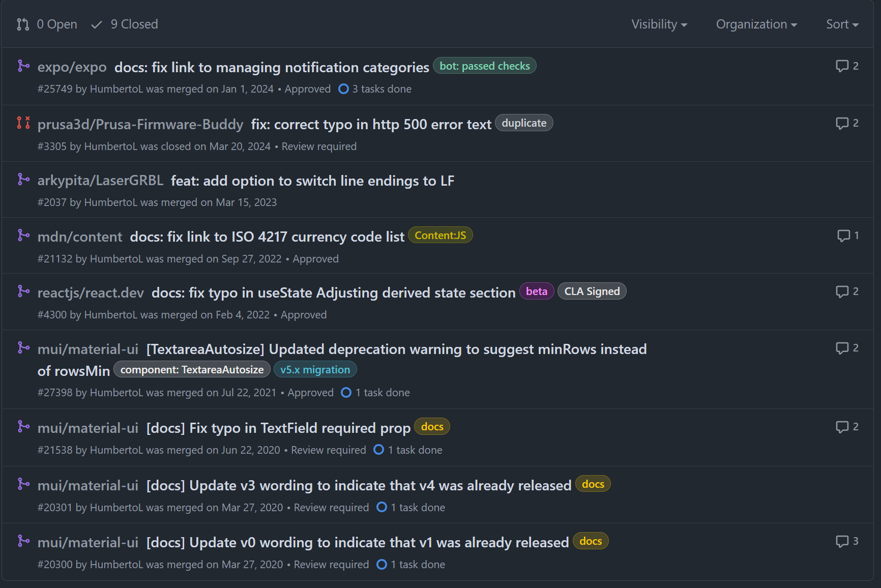
Task: Click the merged icon next to mdn/content PR
Action: 23,236
